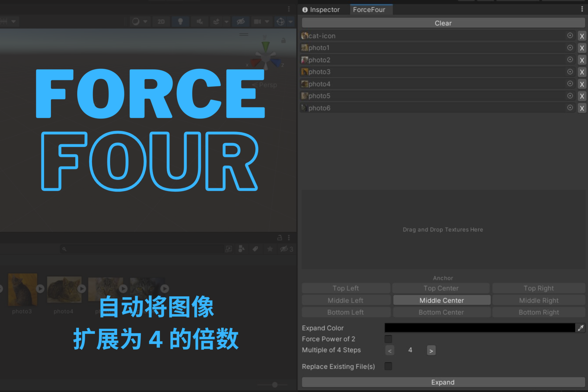The height and width of the screenshot is (392, 588).
Task: Open object picker for photo2
Action: coord(570,60)
